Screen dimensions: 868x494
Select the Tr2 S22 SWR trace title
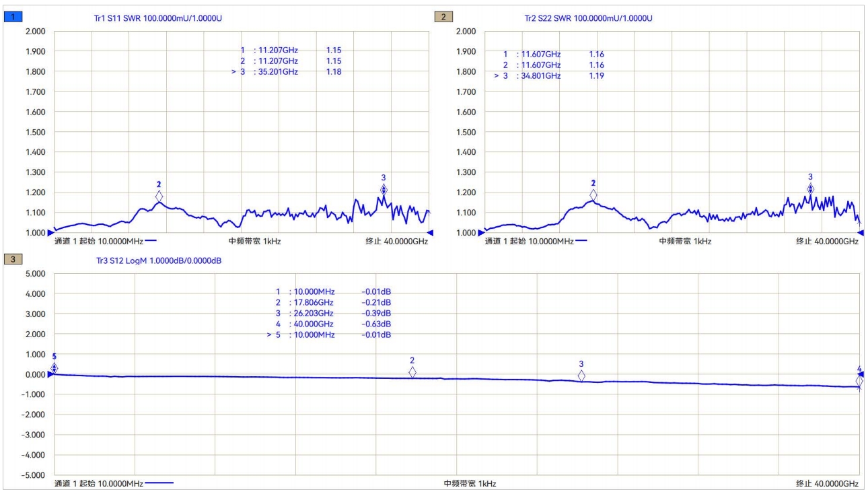click(x=588, y=18)
